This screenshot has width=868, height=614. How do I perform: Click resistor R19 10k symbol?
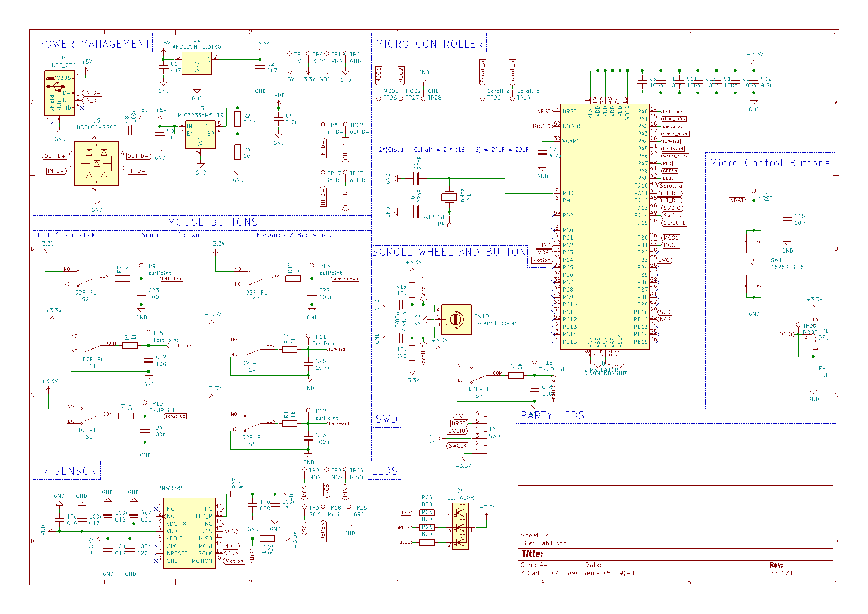412,290
